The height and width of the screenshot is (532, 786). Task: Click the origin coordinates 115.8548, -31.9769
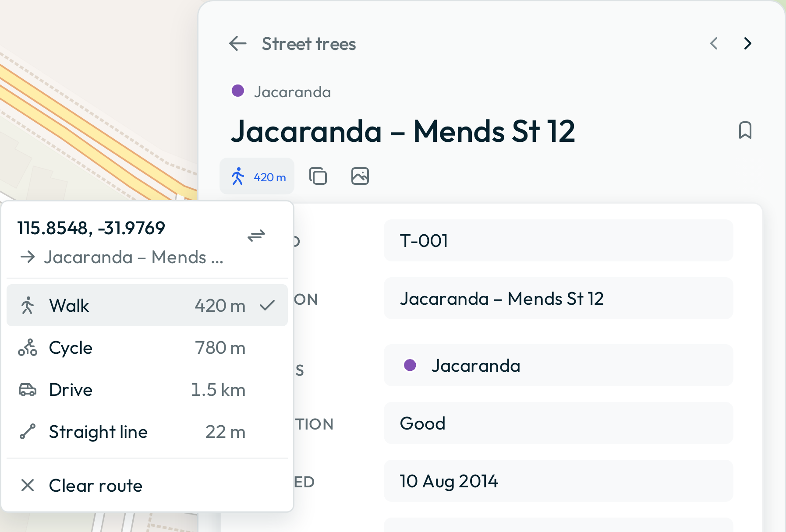tap(91, 228)
